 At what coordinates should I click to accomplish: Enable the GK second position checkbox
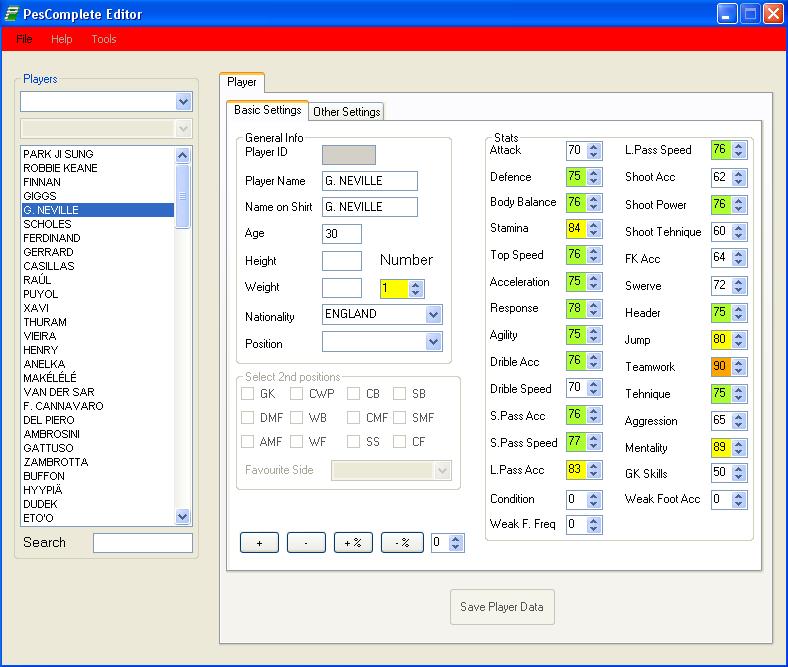point(248,394)
